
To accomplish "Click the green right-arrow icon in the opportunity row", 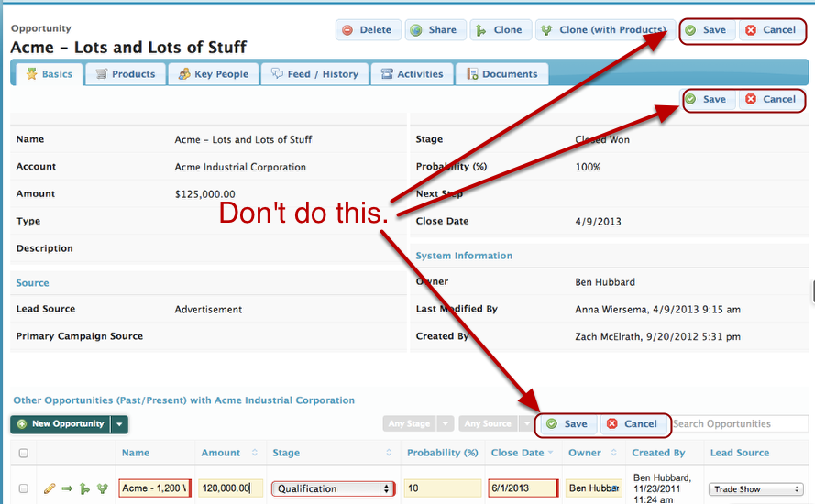I will point(67,488).
